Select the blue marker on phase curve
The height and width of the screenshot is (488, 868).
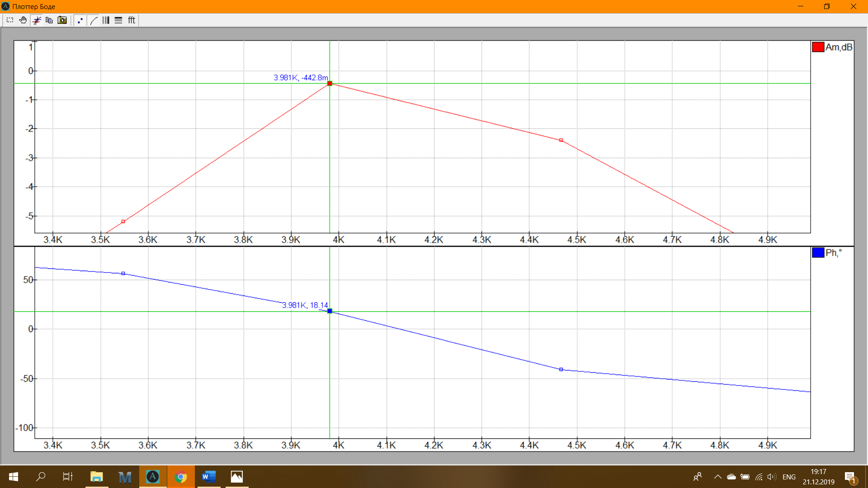(x=330, y=311)
